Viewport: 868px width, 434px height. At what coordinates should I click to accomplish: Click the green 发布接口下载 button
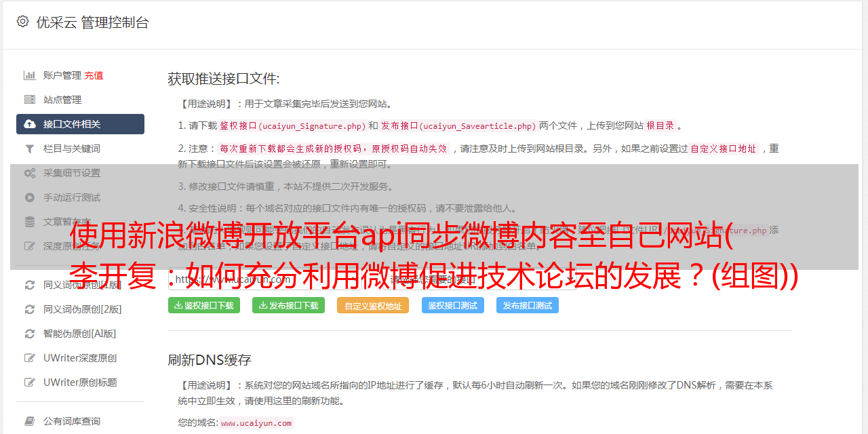tap(288, 305)
